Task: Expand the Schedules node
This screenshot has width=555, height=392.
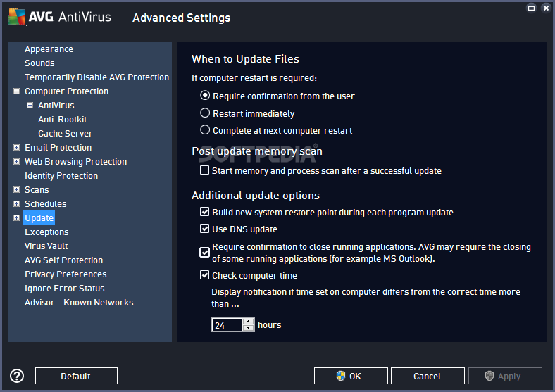Action: point(16,204)
